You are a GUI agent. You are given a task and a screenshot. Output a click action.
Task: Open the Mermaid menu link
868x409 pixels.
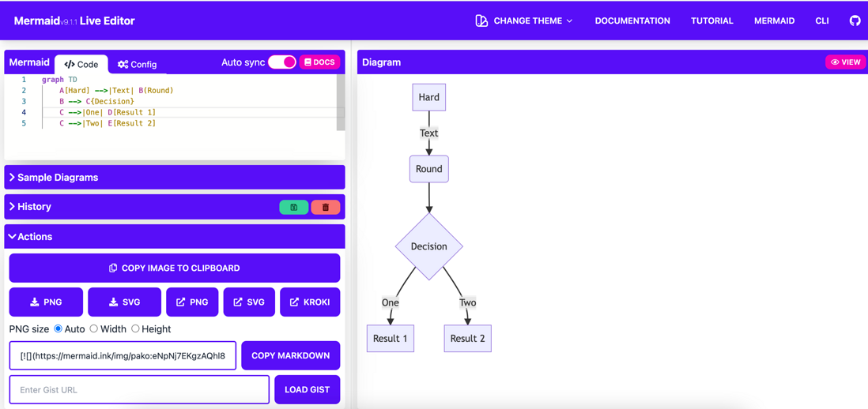[775, 21]
